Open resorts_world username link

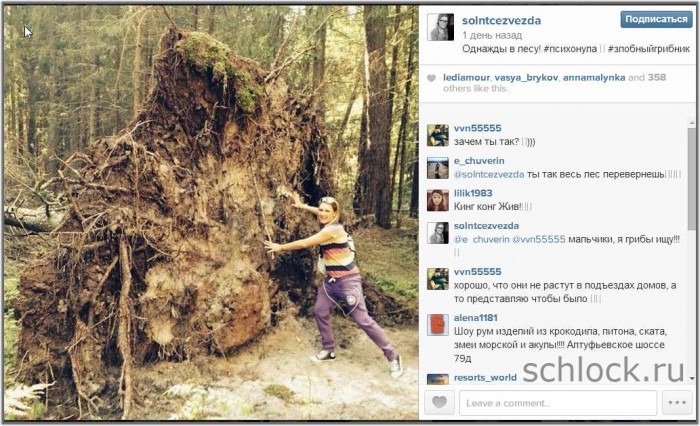coord(485,377)
